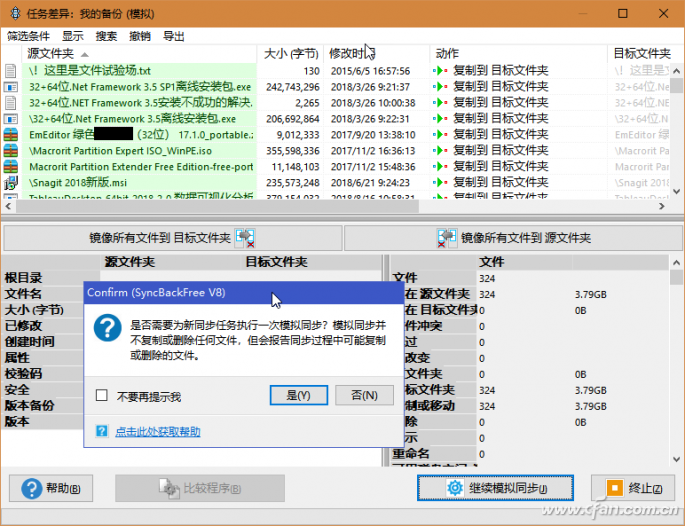Click the copy arrow icon in the 11,148,103 row
The height and width of the screenshot is (526, 685).
click(440, 166)
